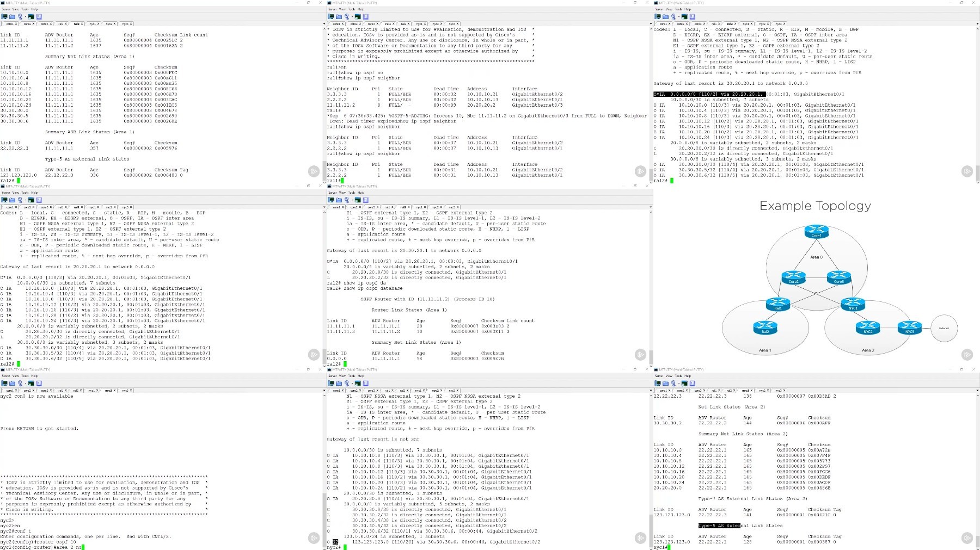The height and width of the screenshot is (550, 980).
Task: Open the View menu in the nyc2 router ospf 10 config window
Action: click(15, 376)
